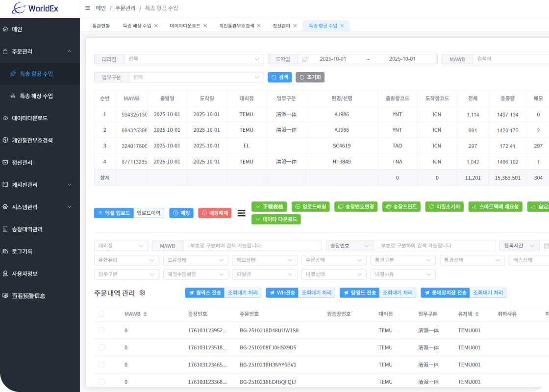The height and width of the screenshot is (392, 549).
Task: Check the first order row checkbox
Action: click(101, 331)
